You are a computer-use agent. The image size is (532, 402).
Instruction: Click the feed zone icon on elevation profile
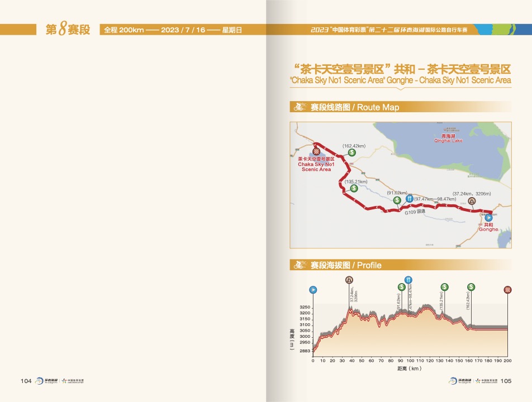[x=408, y=280]
